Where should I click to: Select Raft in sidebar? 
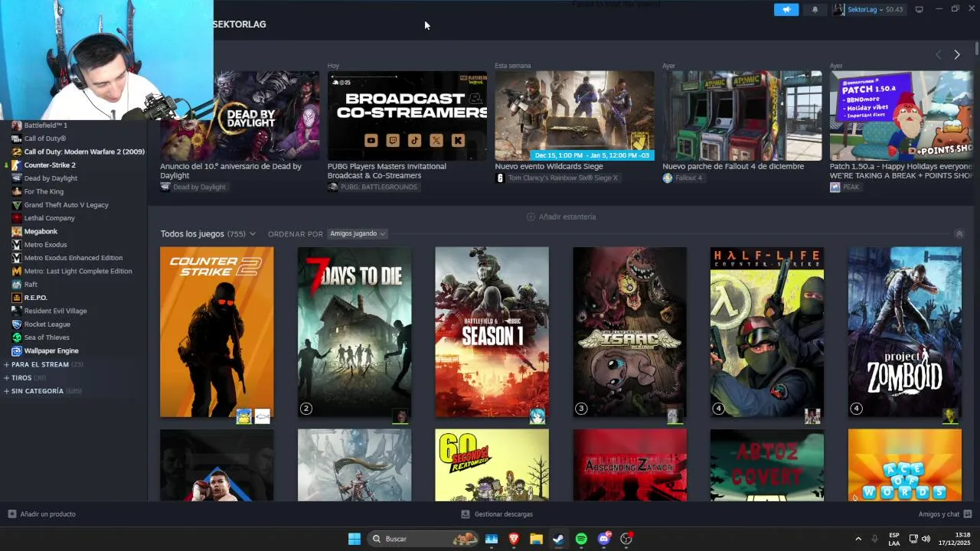click(x=31, y=284)
